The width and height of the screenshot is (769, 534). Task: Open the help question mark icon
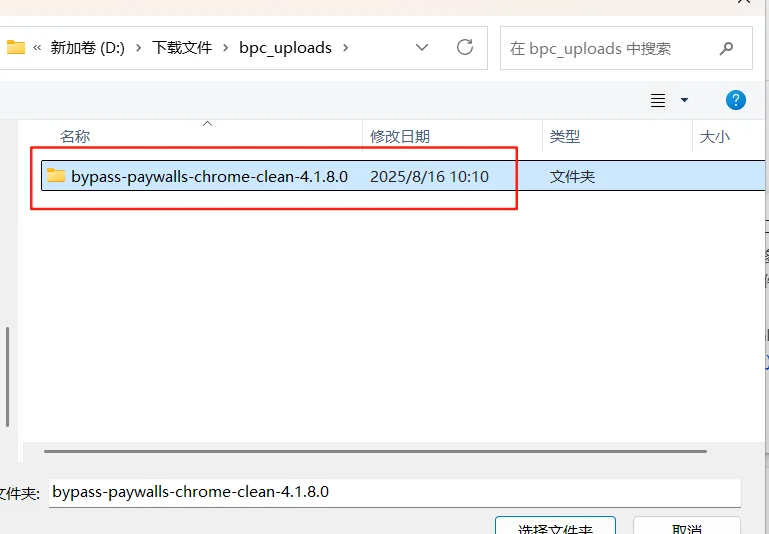click(x=736, y=100)
